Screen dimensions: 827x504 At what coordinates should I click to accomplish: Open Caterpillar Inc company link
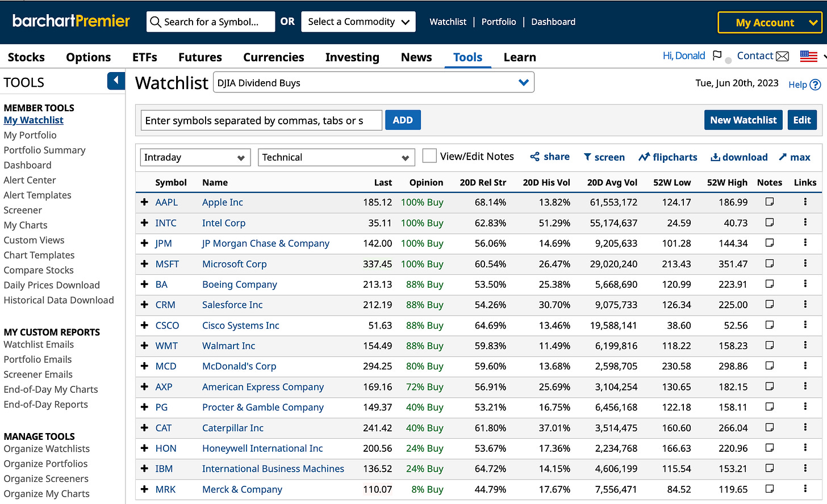pyautogui.click(x=233, y=427)
